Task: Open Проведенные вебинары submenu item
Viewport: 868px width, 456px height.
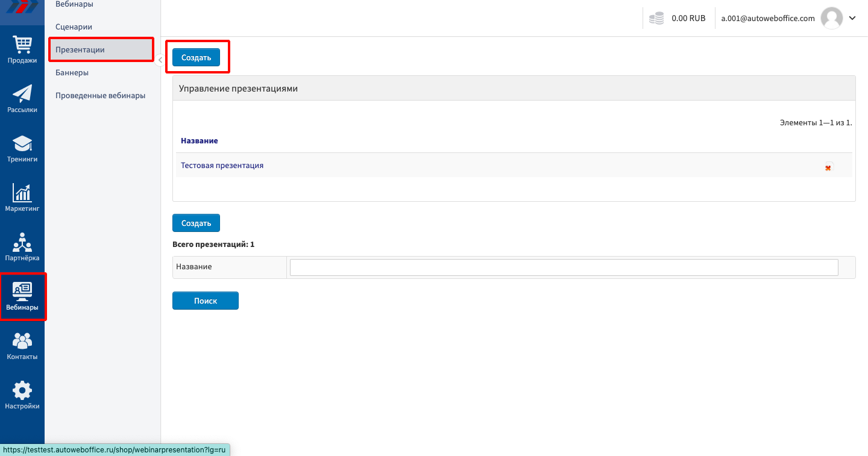Action: click(100, 96)
